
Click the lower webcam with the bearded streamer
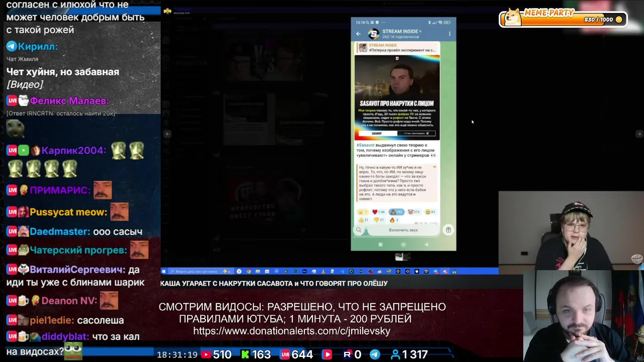(x=584, y=316)
